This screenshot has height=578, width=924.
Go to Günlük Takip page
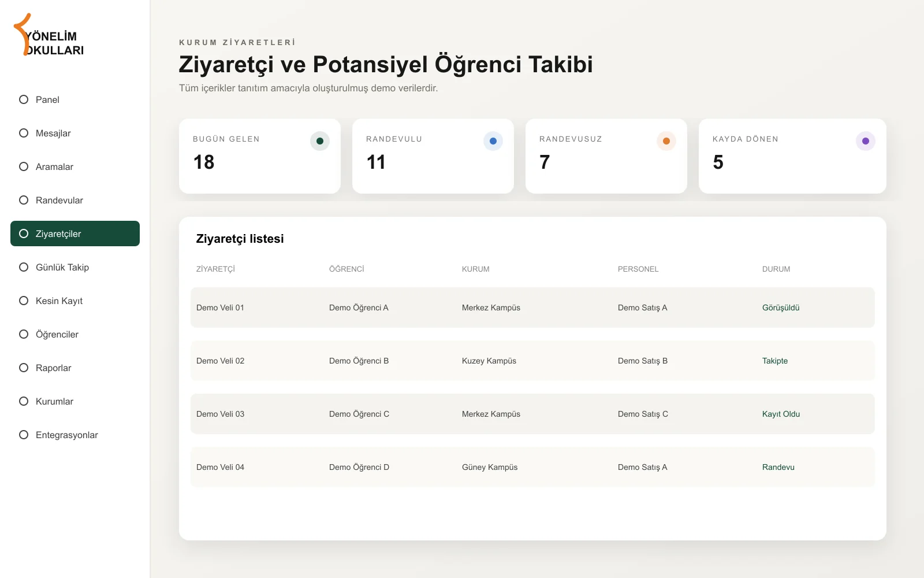[x=75, y=267]
